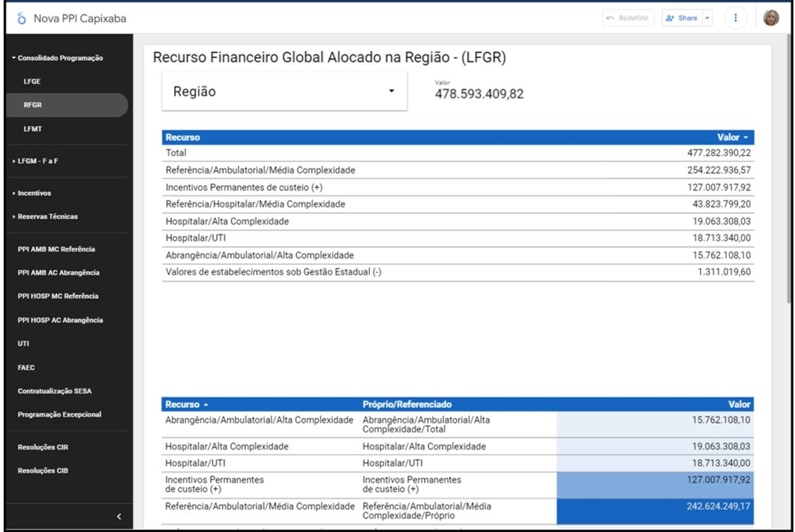Viewport: 795px width, 532px height.
Task: Open the Share dropdown arrow
Action: coord(707,18)
